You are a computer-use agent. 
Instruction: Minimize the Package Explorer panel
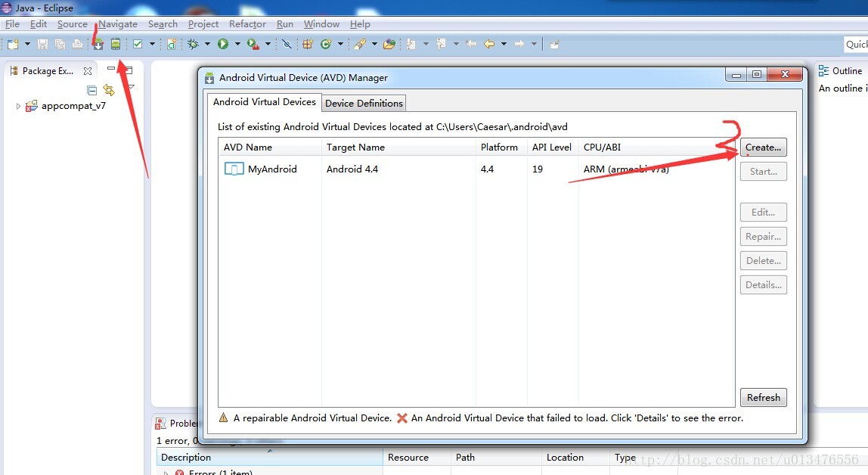pos(111,69)
